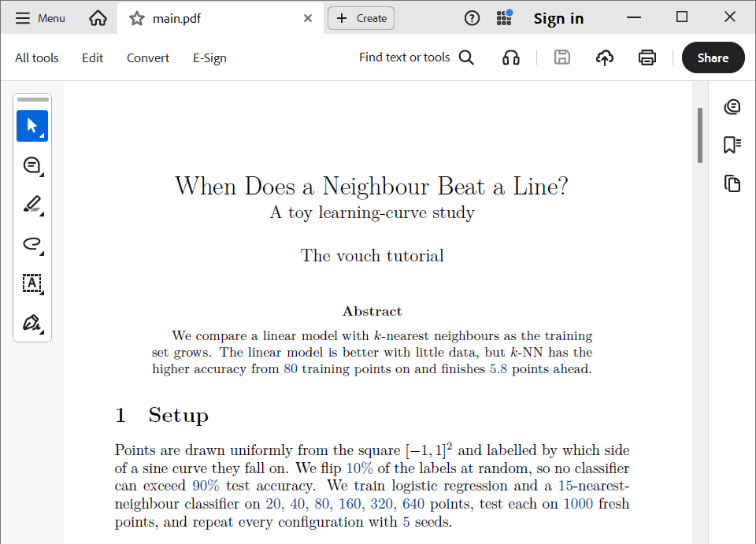Click the subtitle 'A toy learning-curve study'
The height and width of the screenshot is (544, 756).
pyautogui.click(x=372, y=213)
